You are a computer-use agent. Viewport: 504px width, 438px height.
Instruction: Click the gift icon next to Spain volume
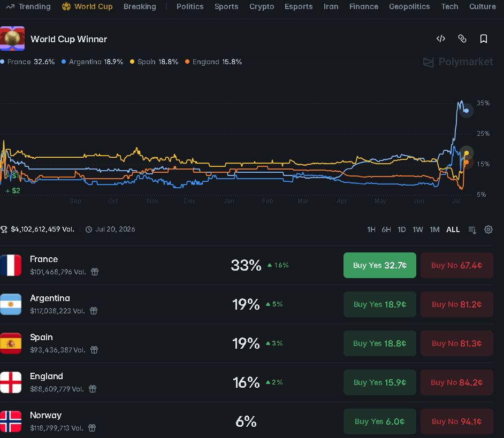click(94, 350)
